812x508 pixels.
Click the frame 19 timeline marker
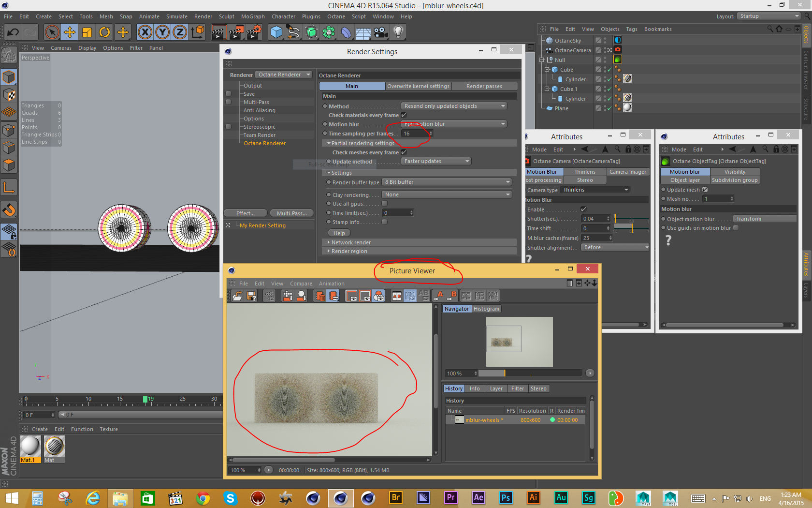click(145, 399)
